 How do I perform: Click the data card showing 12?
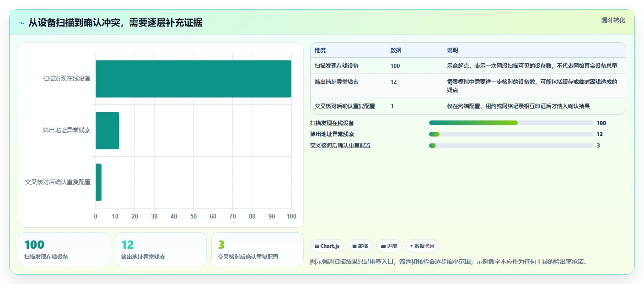(161, 249)
